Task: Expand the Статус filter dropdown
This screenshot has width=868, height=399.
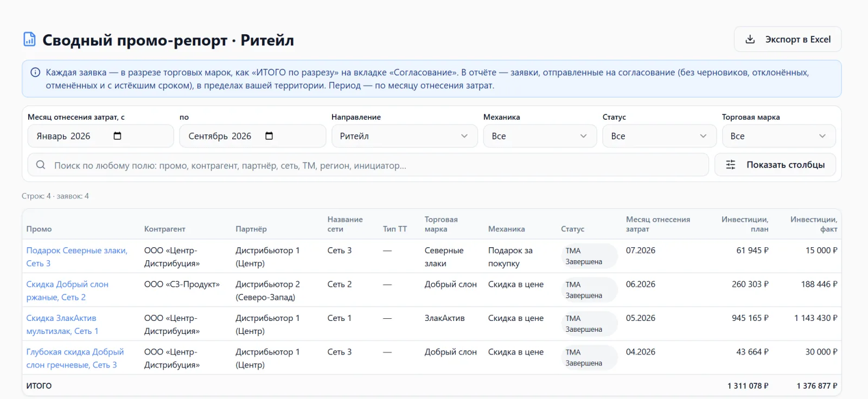Action: pyautogui.click(x=659, y=136)
